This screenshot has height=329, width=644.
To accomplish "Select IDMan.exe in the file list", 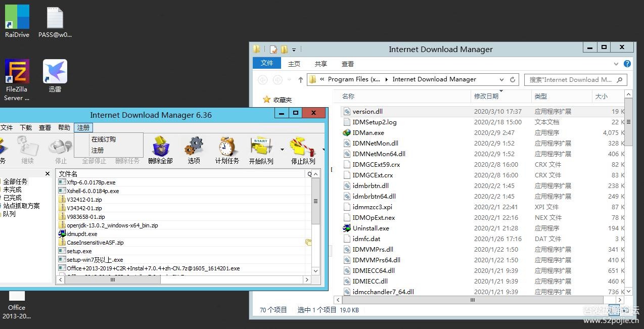I will pos(368,132).
